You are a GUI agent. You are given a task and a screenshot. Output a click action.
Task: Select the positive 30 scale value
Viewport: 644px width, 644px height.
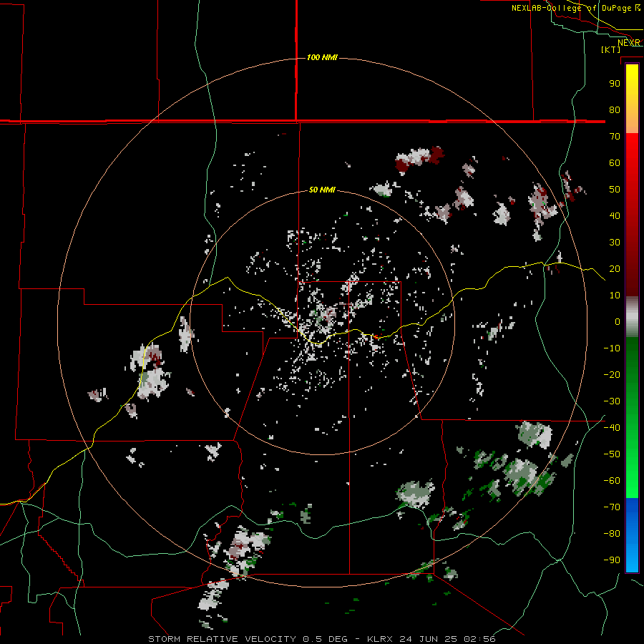click(x=615, y=243)
